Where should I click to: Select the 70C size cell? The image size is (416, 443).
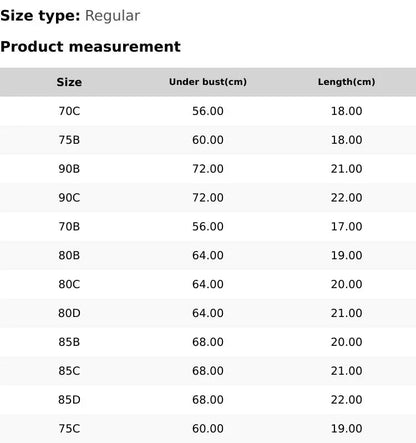(69, 111)
